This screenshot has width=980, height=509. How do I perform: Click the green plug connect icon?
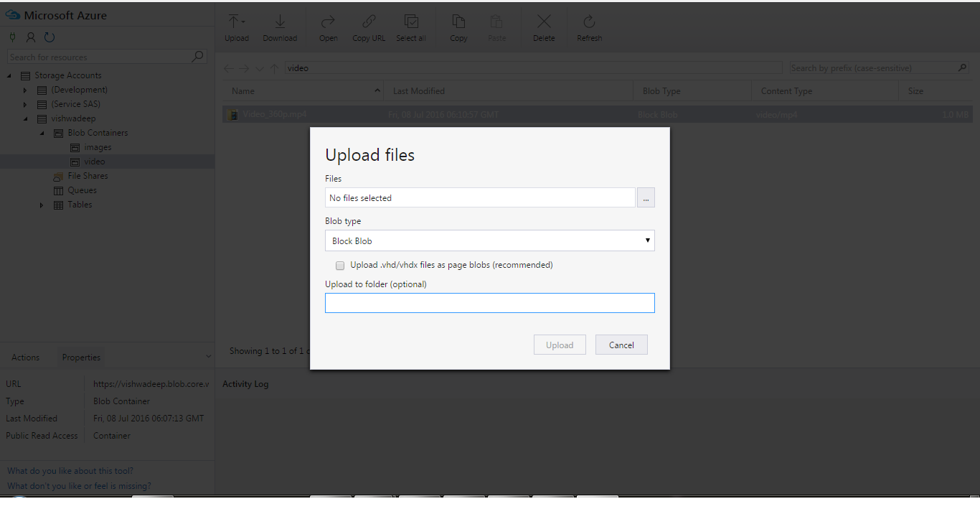pyautogui.click(x=13, y=37)
